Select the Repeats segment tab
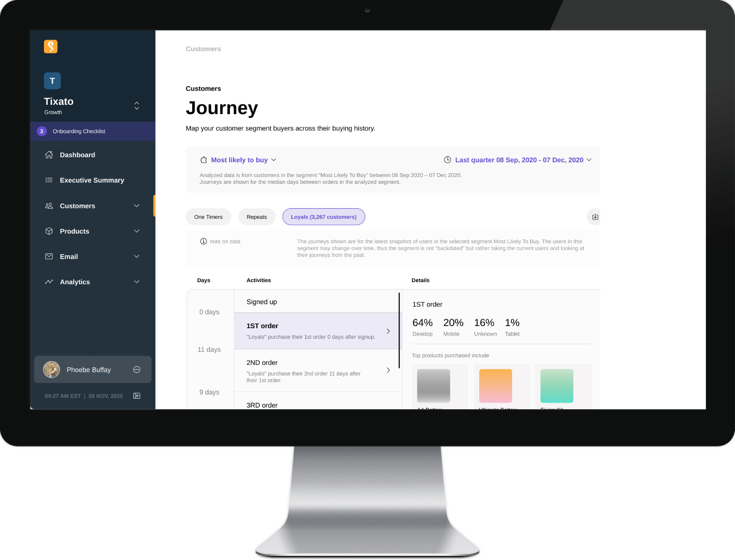 tap(256, 216)
